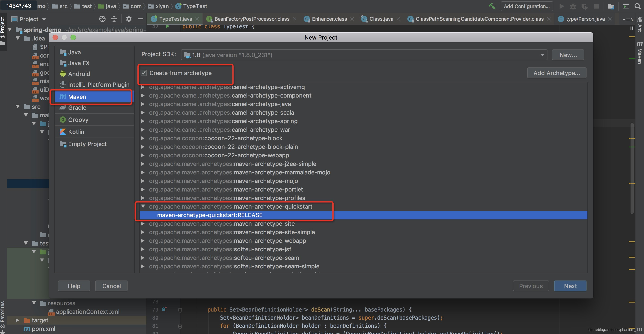
Task: Select maven-archetype-site-simple archetype row
Action: pos(363,232)
